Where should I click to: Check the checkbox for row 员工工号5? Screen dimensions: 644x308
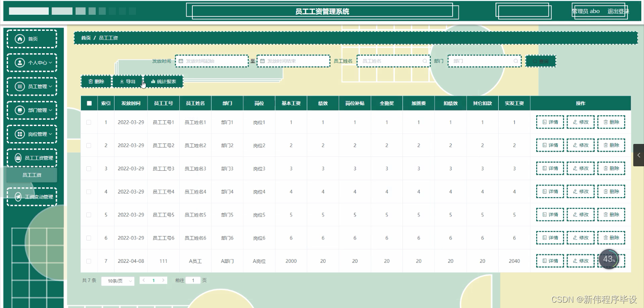pyautogui.click(x=89, y=215)
